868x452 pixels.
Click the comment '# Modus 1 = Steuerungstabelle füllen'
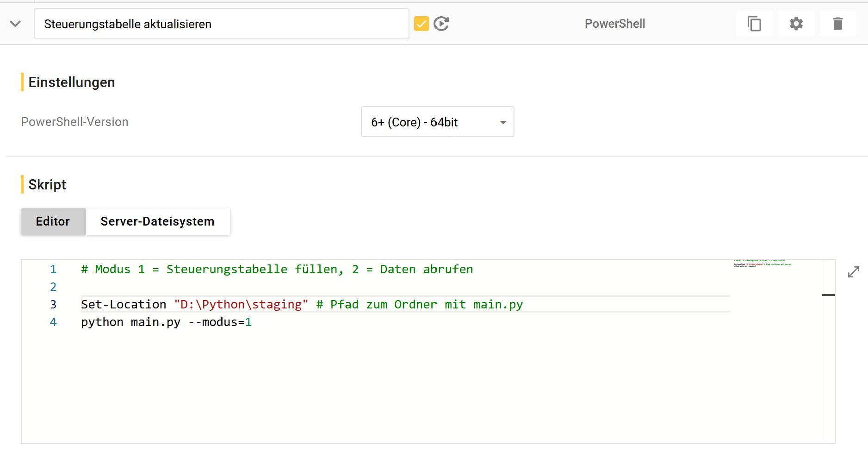pyautogui.click(x=212, y=269)
